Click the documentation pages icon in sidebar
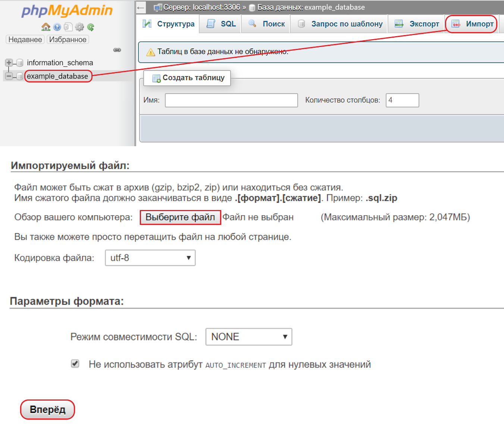 click(x=68, y=27)
